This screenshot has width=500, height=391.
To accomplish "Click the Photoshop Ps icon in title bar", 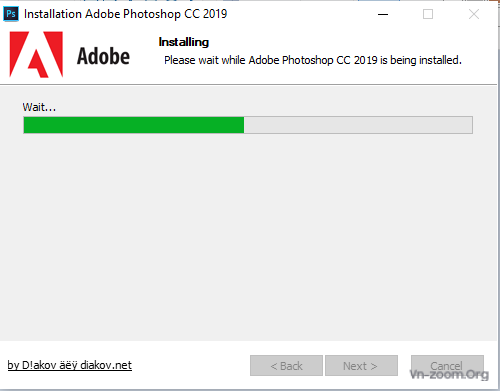I will (11, 14).
